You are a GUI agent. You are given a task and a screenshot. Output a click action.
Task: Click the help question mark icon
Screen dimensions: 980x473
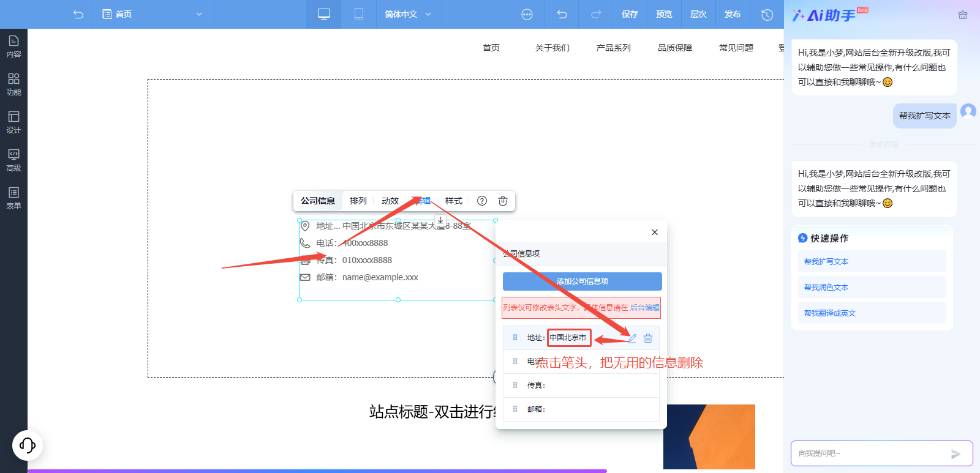pos(482,201)
